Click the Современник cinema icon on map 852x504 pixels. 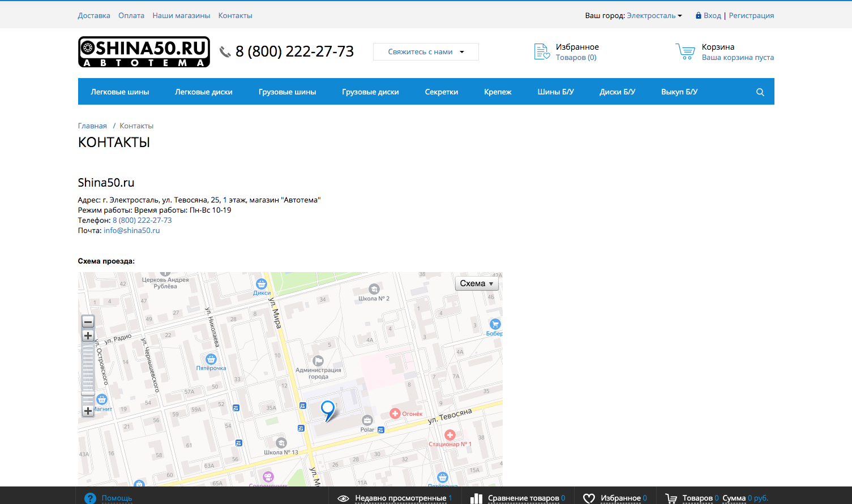pyautogui.click(x=268, y=477)
